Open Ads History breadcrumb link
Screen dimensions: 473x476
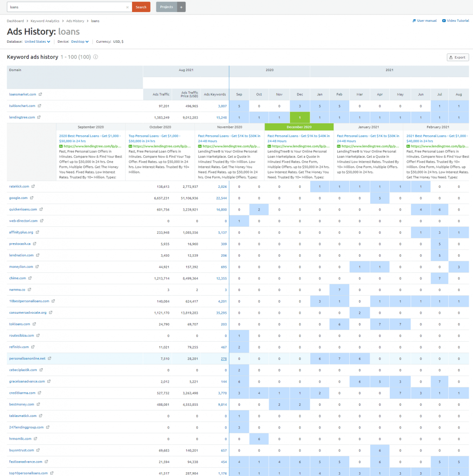coord(75,21)
